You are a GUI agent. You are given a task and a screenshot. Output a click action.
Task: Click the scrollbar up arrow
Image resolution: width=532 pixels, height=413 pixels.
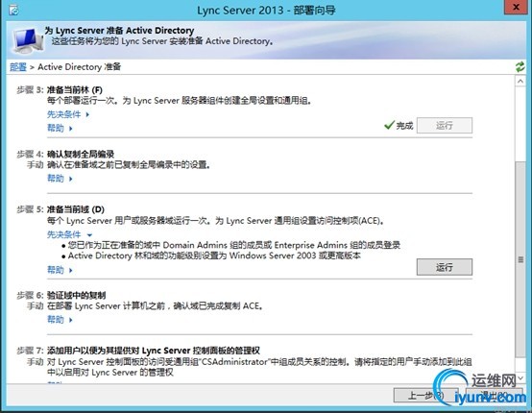click(x=520, y=81)
